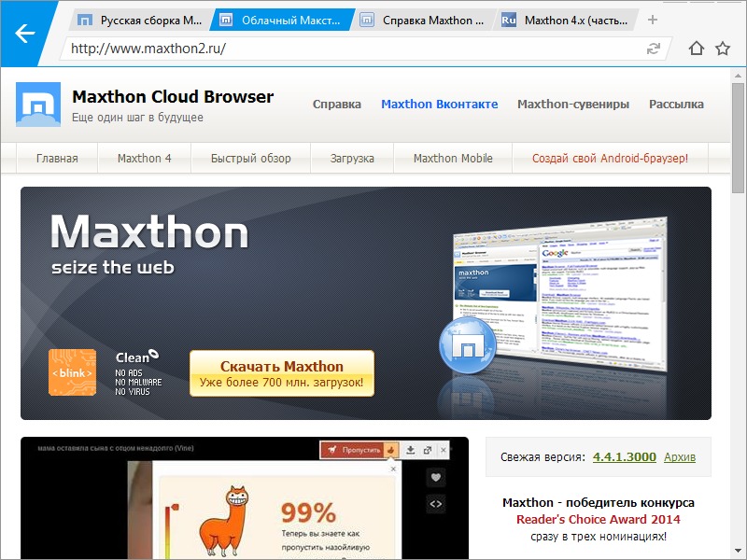The width and height of the screenshot is (747, 560).
Task: Open version 4.4.1.3000 link
Action: (624, 457)
